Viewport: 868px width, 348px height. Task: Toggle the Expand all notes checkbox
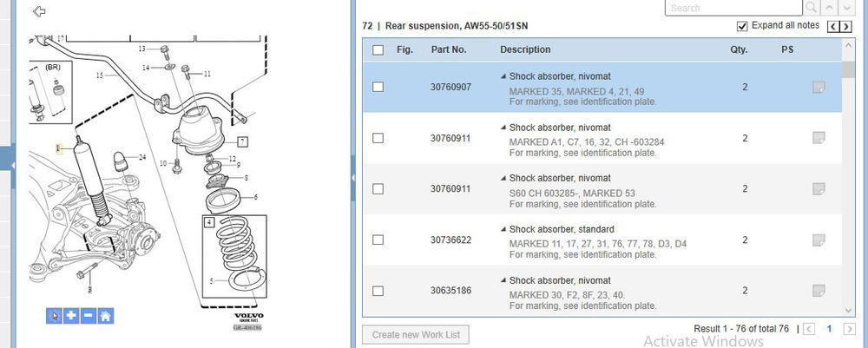tap(742, 26)
